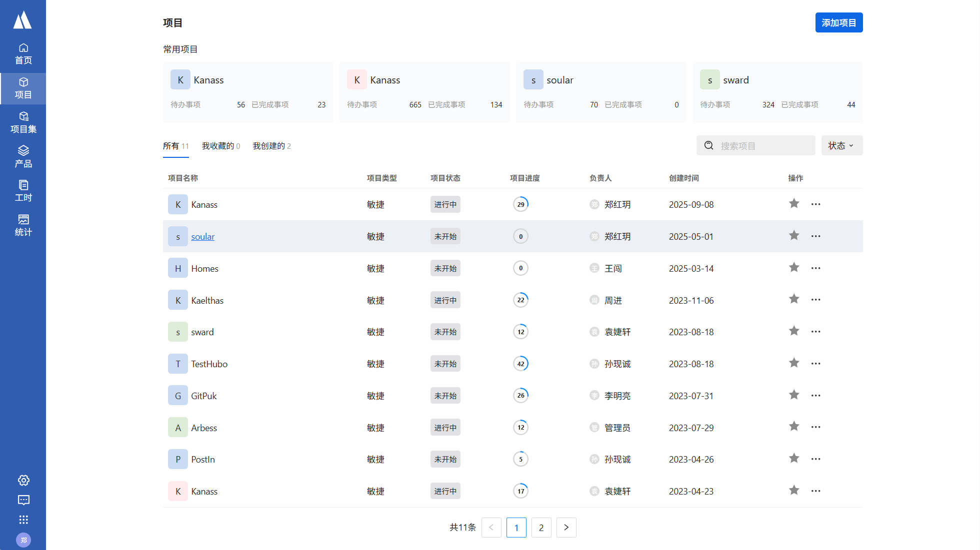Open more actions menu for Kaelthas
The height and width of the screenshot is (550, 980).
[816, 300]
